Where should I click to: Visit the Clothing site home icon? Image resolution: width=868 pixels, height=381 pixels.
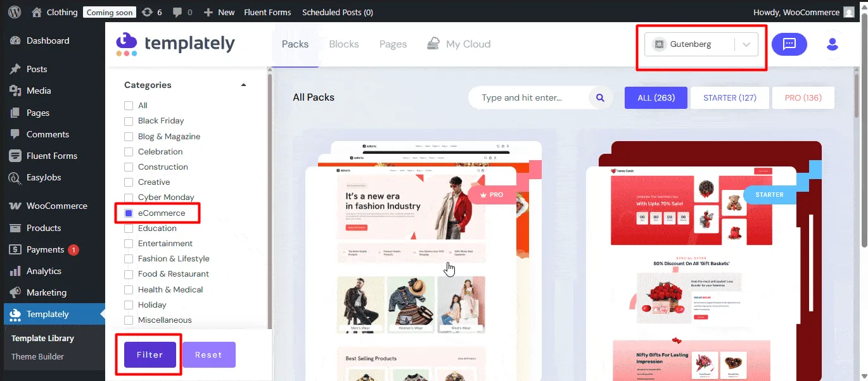click(x=37, y=12)
